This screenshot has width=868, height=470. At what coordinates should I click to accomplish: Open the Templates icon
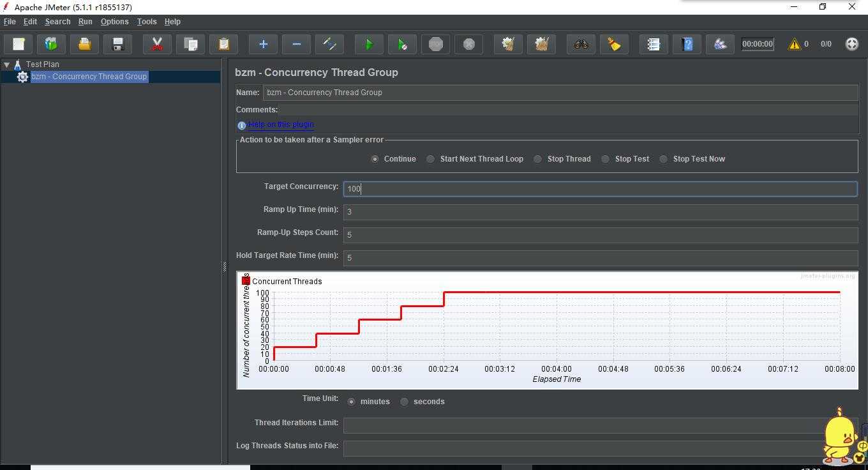[x=51, y=44]
